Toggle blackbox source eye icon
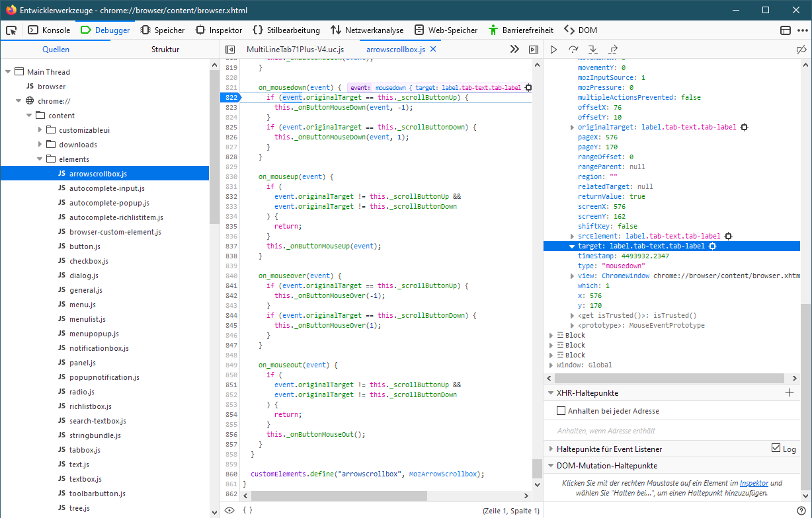Image resolution: width=812 pixels, height=518 pixels. (229, 510)
